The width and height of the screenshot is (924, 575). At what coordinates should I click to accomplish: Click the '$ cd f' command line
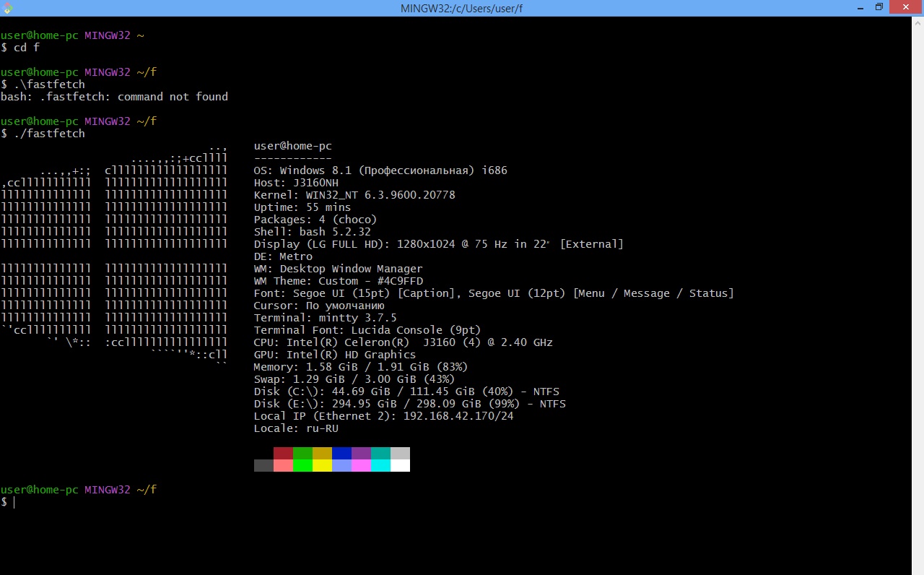click(x=20, y=48)
